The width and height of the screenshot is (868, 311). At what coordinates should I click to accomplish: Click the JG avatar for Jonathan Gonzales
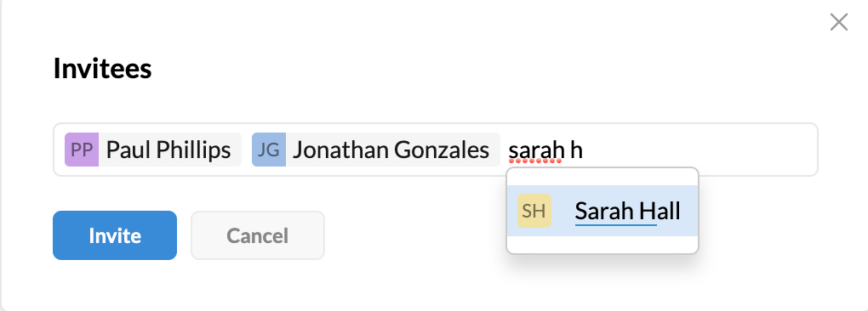tap(268, 150)
